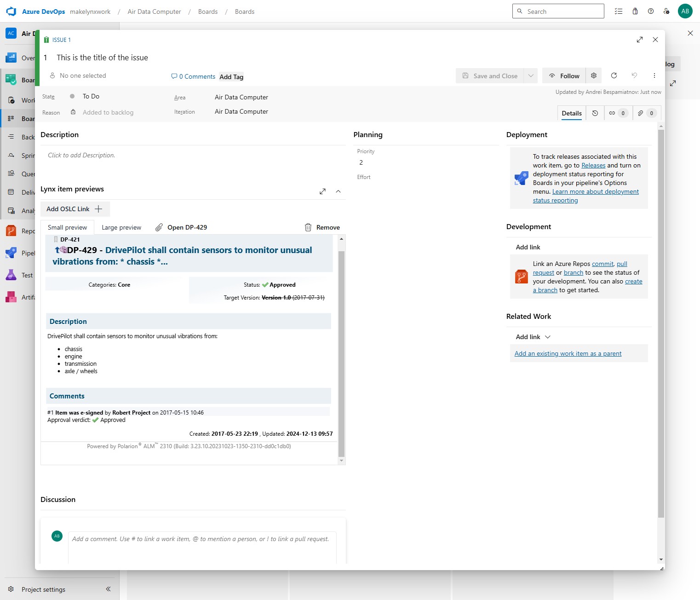Open the Marketplace shopping bag icon

(635, 12)
